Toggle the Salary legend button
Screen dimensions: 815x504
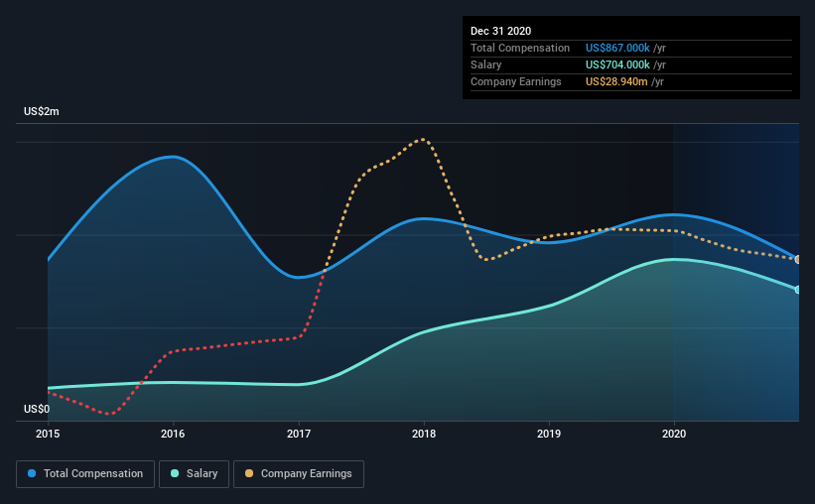(194, 474)
